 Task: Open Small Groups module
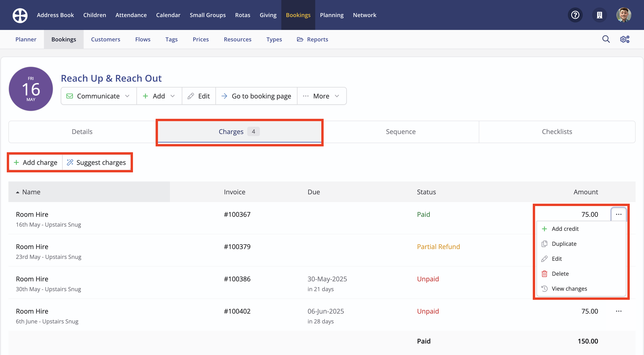(208, 15)
